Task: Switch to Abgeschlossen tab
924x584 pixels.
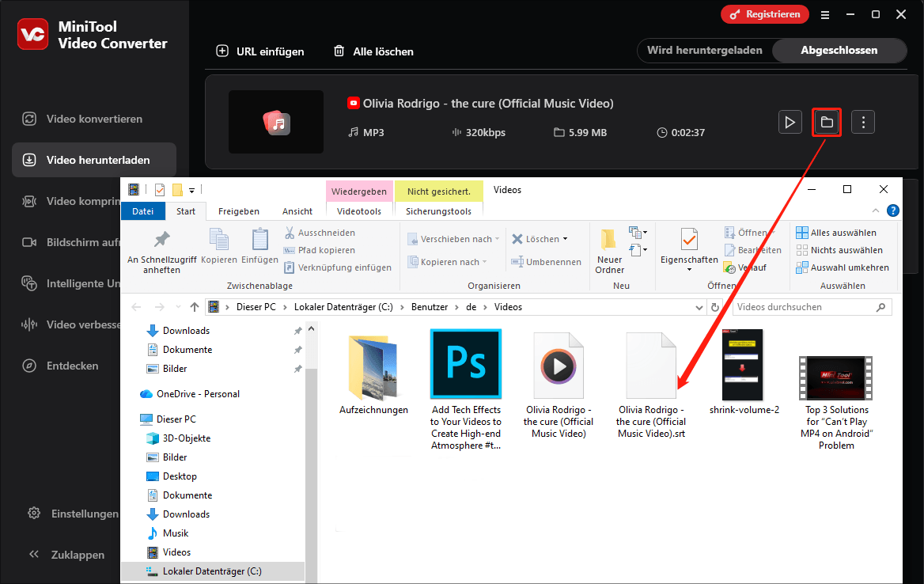Action: pyautogui.click(x=839, y=51)
